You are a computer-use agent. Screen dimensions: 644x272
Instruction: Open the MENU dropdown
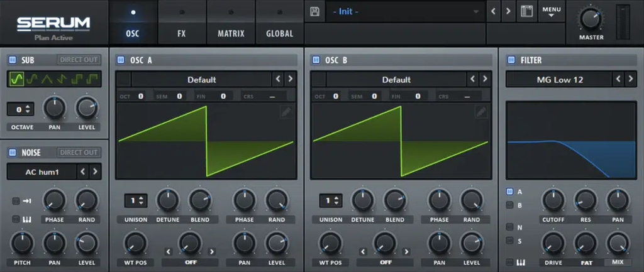[x=551, y=11]
